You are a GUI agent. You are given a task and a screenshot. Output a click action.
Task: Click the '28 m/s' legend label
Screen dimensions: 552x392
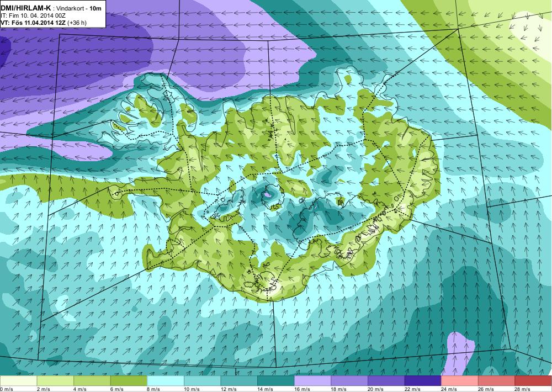coord(523,389)
